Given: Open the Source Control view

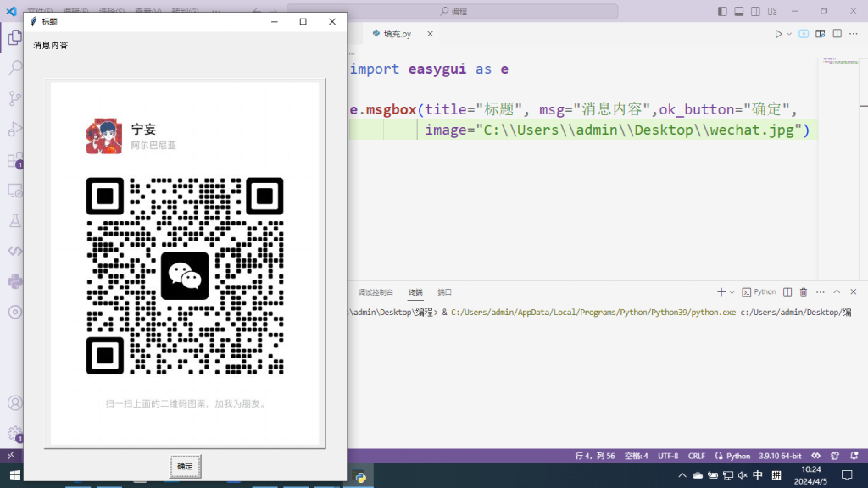Looking at the screenshot, I should [x=15, y=98].
